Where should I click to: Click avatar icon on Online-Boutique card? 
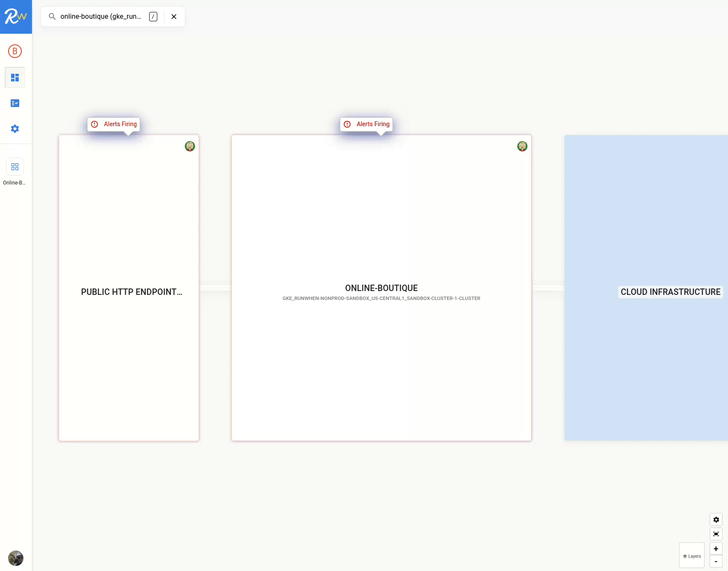(x=522, y=146)
